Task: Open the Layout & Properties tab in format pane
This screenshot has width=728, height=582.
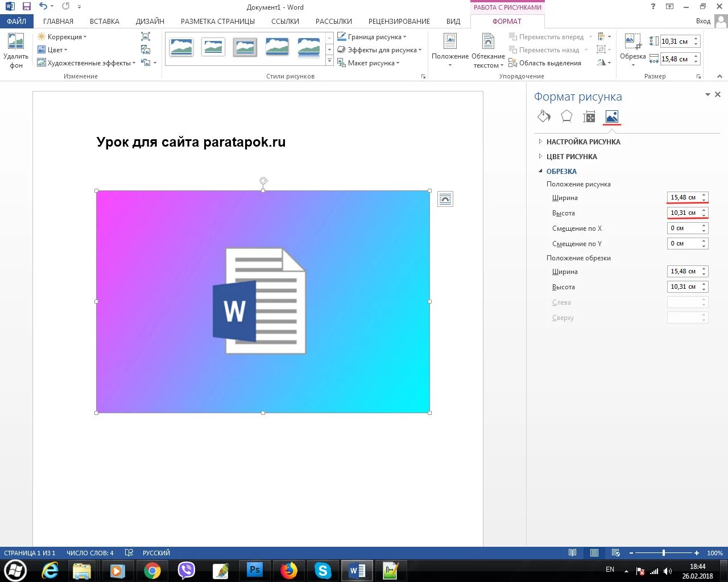Action: pos(589,117)
